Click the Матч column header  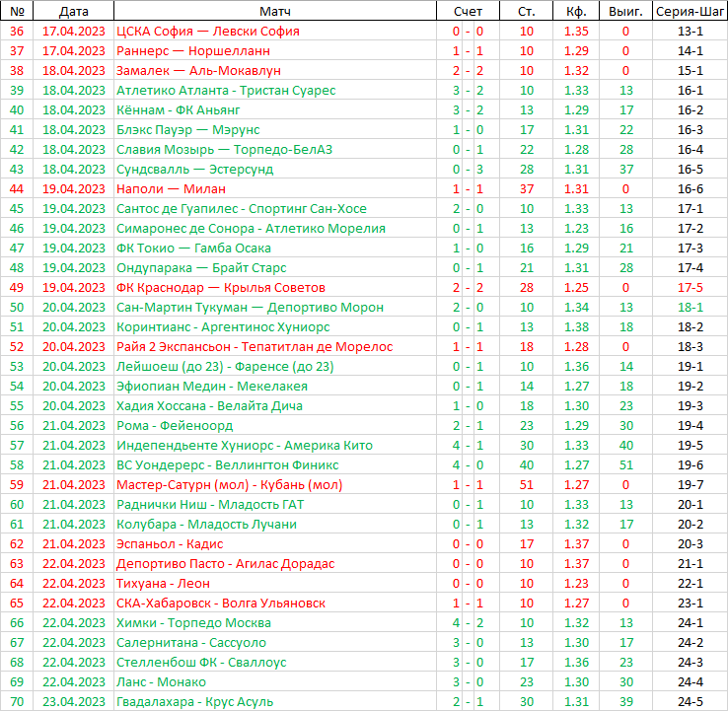point(274,11)
